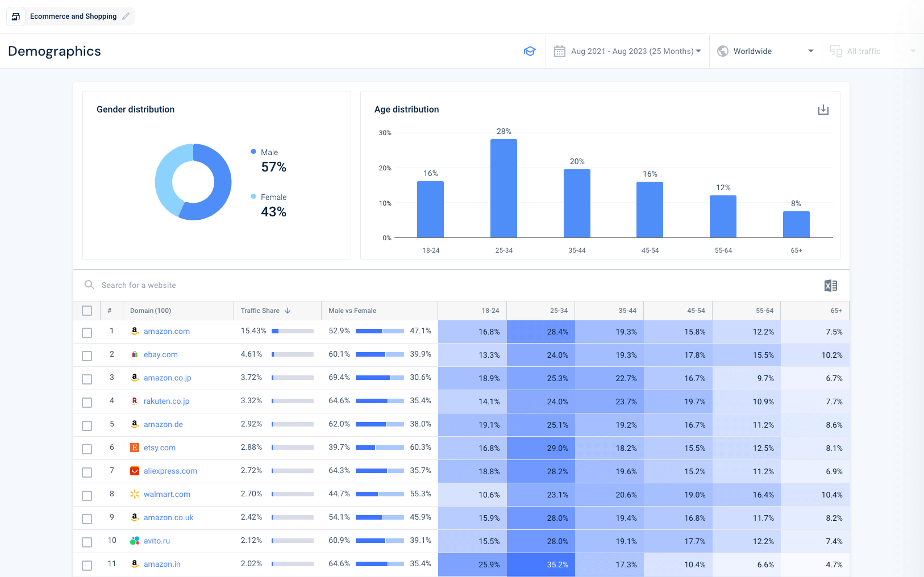Click the etsy.com favicon in the table
Image resolution: width=924 pixels, height=577 pixels.
click(x=135, y=448)
